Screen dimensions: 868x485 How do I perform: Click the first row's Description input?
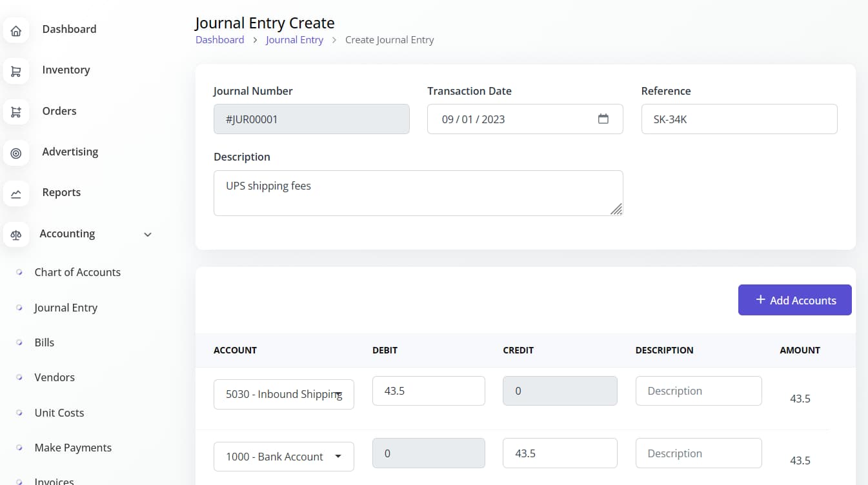click(x=698, y=391)
